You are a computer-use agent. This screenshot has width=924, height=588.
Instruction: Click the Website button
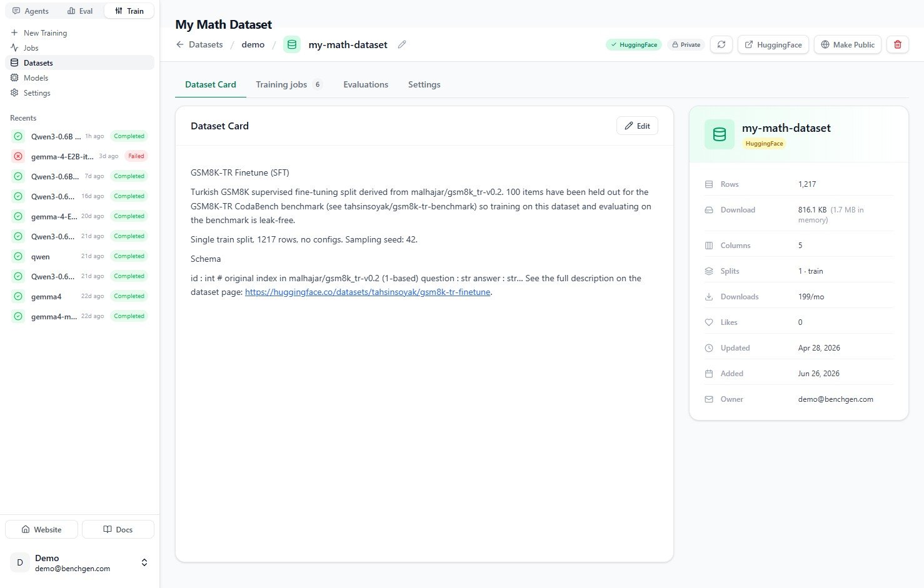pos(41,529)
